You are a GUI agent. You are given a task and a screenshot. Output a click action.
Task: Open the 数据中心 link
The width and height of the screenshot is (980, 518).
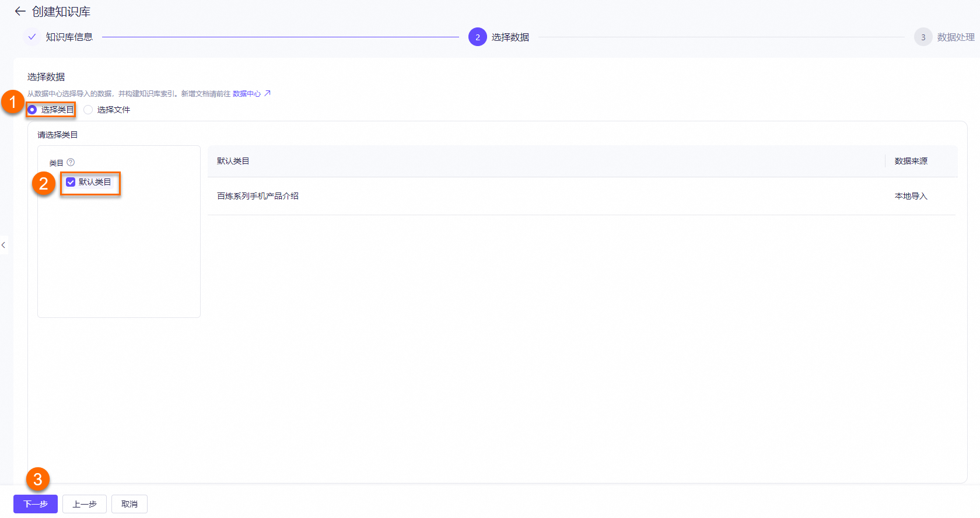tap(246, 93)
